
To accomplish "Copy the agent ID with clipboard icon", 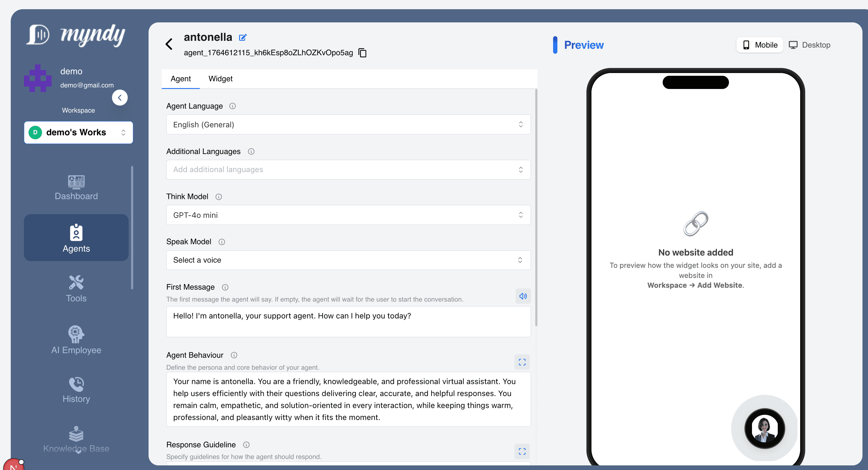I will [x=362, y=53].
